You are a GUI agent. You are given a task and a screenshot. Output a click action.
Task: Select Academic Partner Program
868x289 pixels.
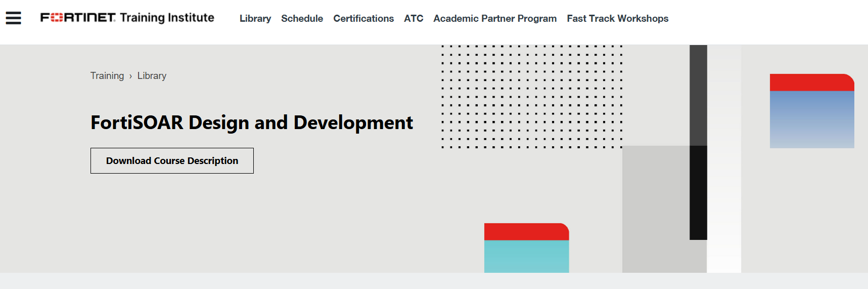pos(495,18)
